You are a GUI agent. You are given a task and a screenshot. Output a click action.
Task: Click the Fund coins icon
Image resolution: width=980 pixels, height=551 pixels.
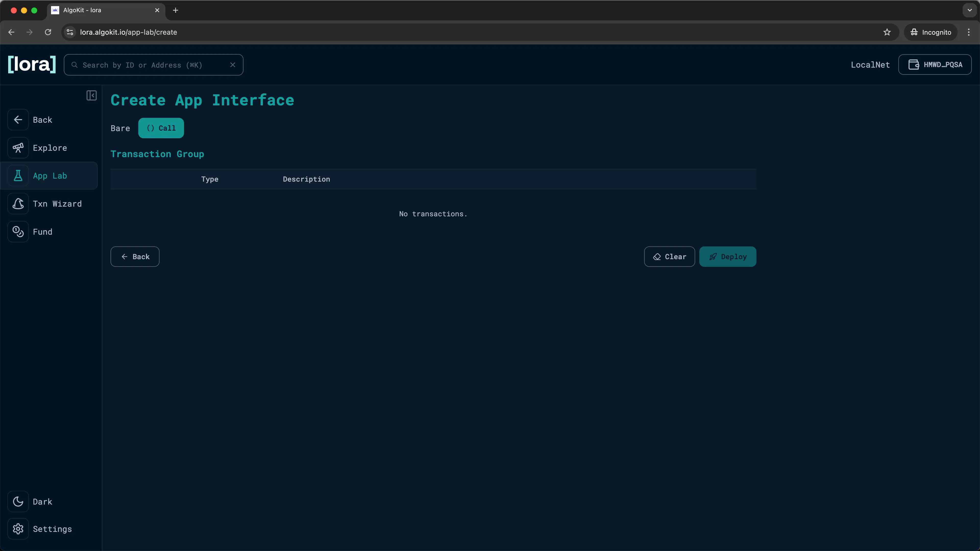(18, 232)
